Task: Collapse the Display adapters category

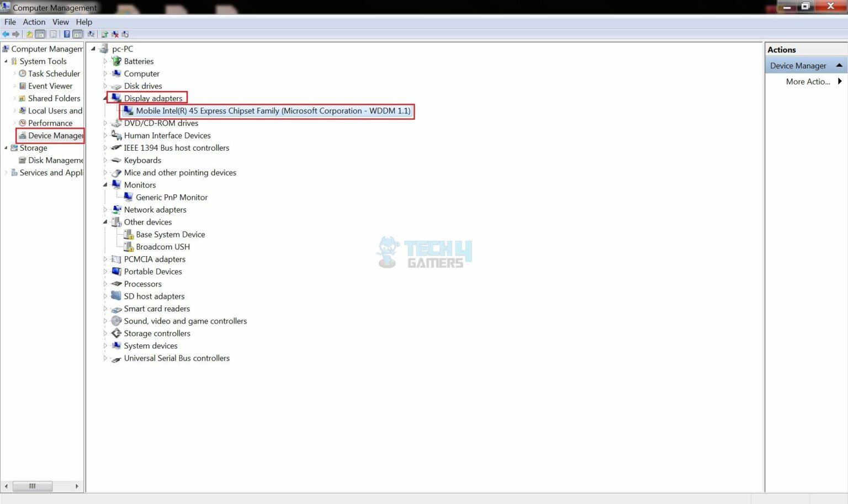Action: click(105, 98)
